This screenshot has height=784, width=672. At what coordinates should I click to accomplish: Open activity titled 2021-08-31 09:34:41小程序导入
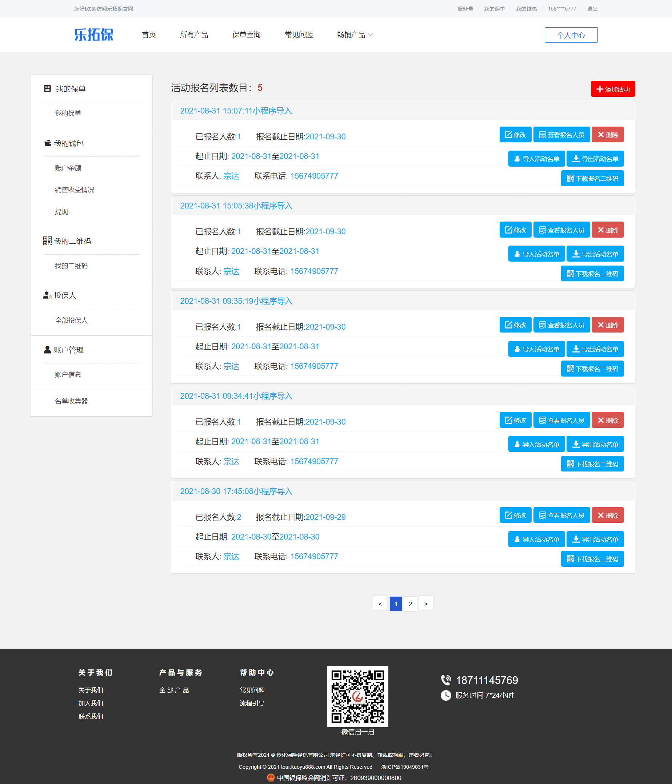[x=236, y=396]
